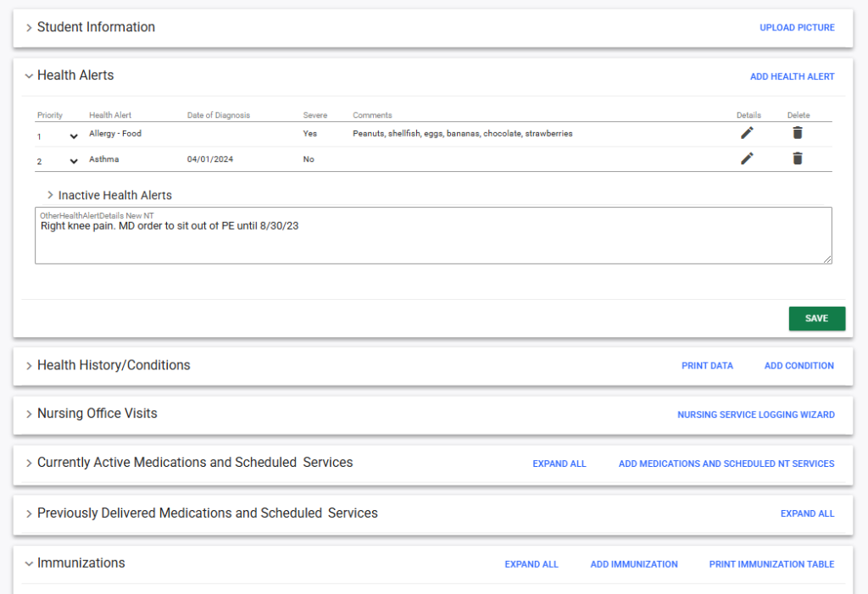This screenshot has height=594, width=868.
Task: Open the Nursing Service Logging Wizard
Action: [x=755, y=415]
